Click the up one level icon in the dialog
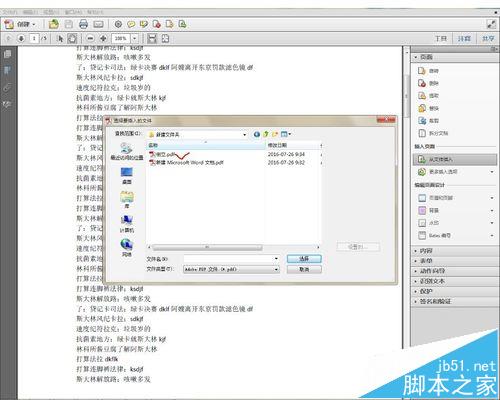Image resolution: width=500 pixels, height=400 pixels. click(x=266, y=134)
